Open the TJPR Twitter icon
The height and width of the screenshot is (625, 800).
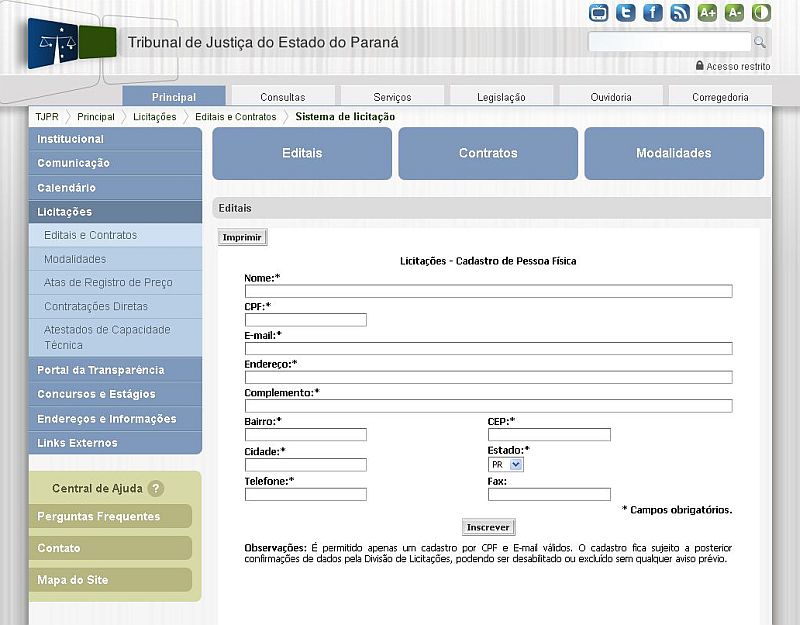pos(624,12)
